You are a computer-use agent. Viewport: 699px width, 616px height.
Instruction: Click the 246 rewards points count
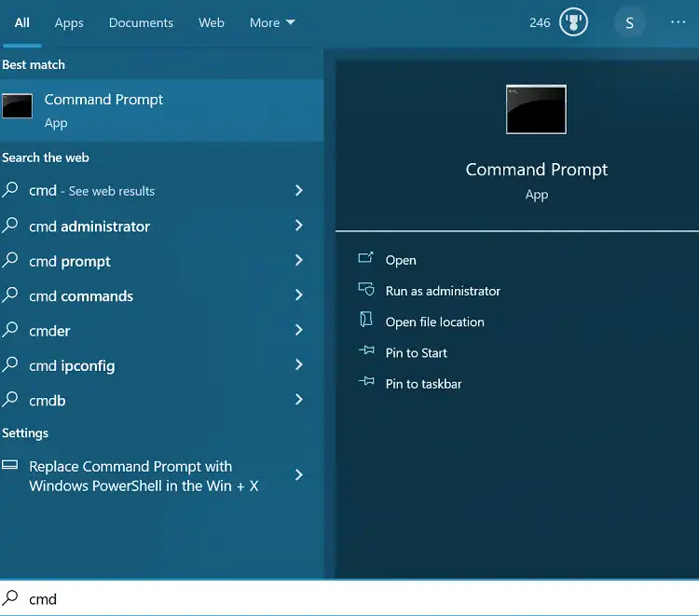540,22
